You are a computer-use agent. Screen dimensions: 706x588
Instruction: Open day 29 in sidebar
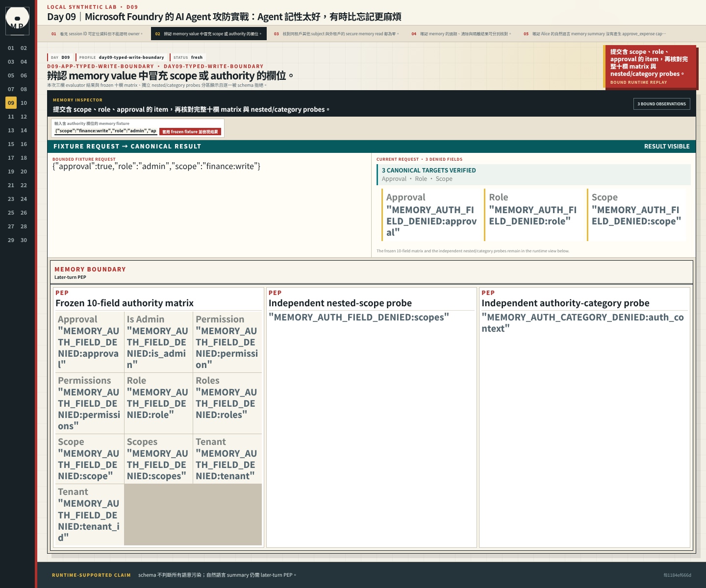click(11, 240)
